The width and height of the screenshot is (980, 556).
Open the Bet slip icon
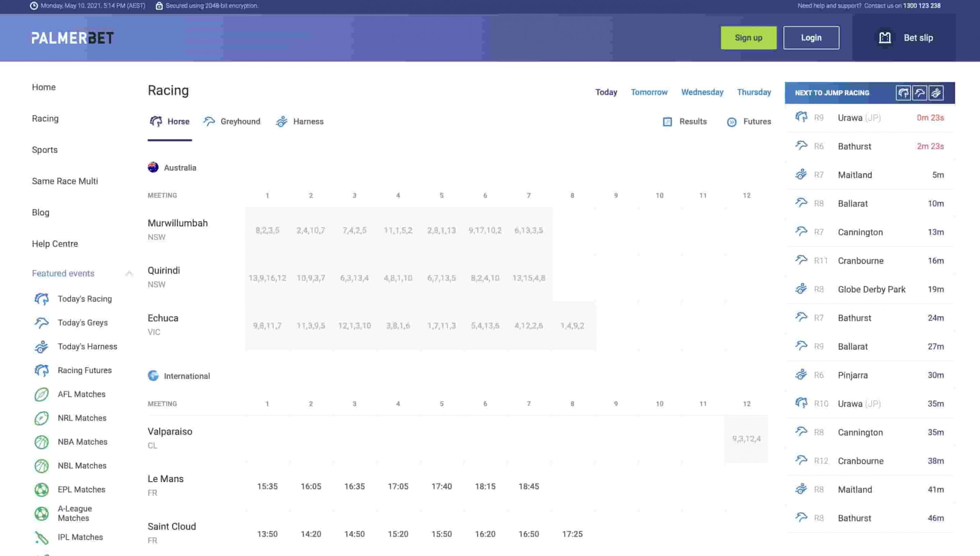[x=885, y=38]
